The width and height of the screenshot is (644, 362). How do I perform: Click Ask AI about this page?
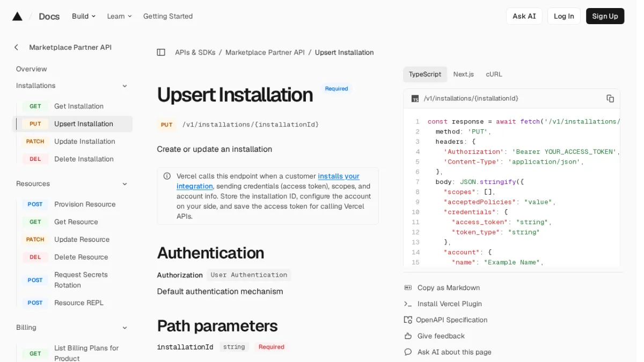[455, 352]
